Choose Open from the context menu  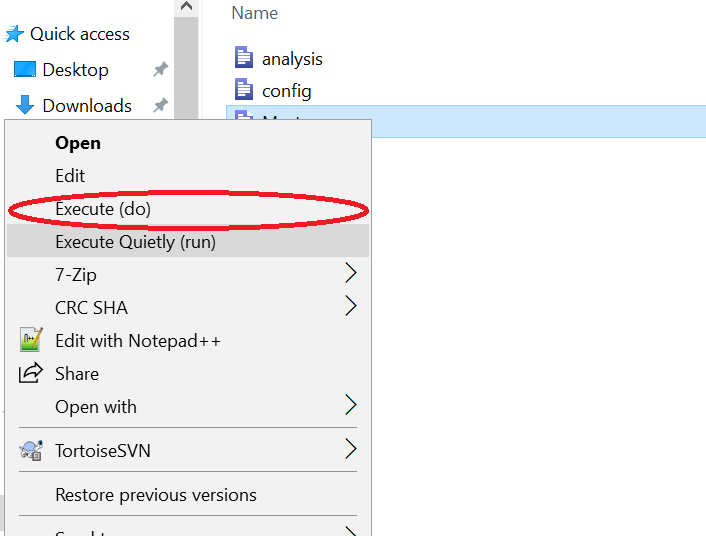[x=78, y=143]
